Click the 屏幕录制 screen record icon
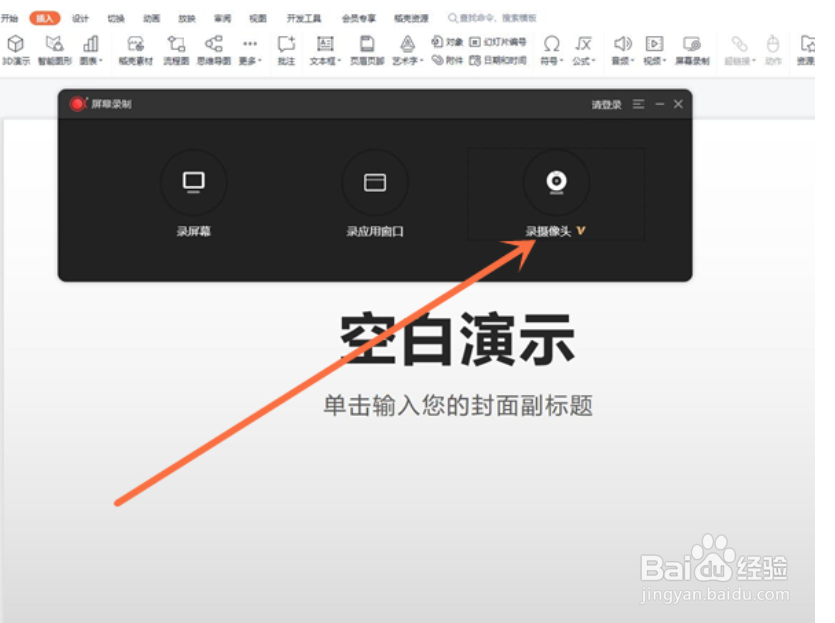Screen dimensions: 835x623 (692, 50)
